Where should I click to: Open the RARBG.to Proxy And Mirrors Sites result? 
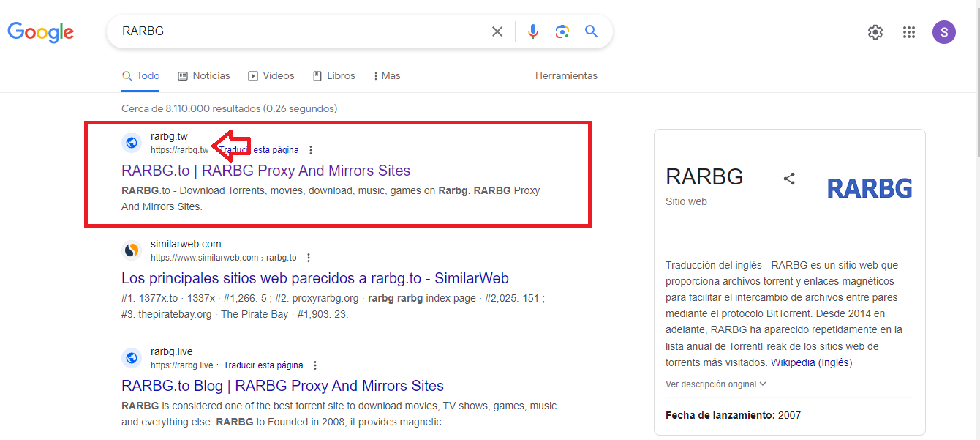[x=266, y=171]
